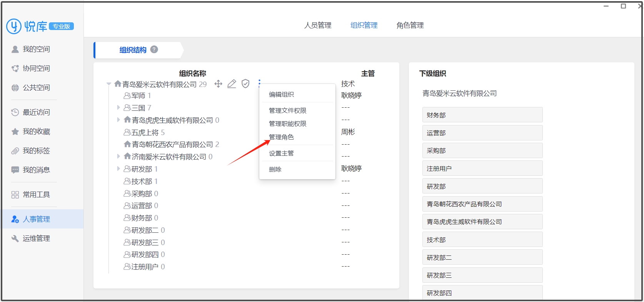Open 常用工具 in the sidebar
Screen dimensions: 644x302
[x=36, y=195]
